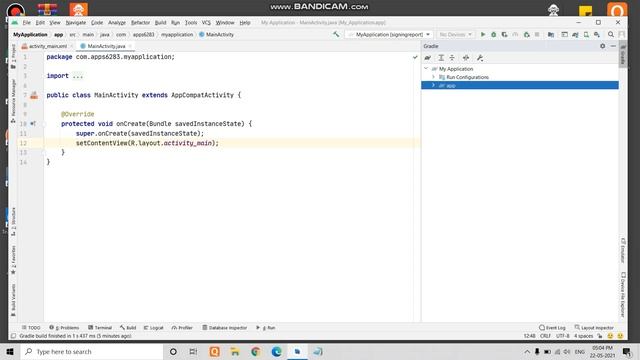Collapse the My Application Gradle node
The height and width of the screenshot is (360, 640).
pyautogui.click(x=426, y=69)
